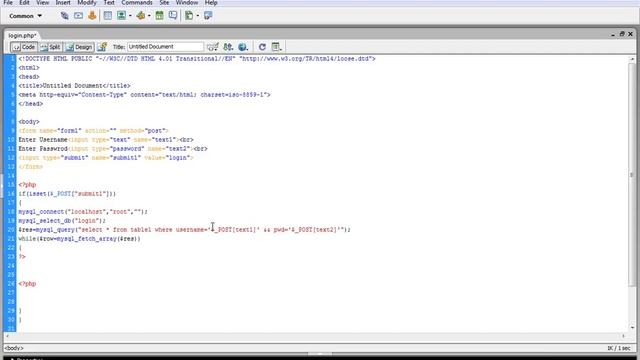Click the <body> tag on line 8
The height and width of the screenshot is (360, 640).
29,122
